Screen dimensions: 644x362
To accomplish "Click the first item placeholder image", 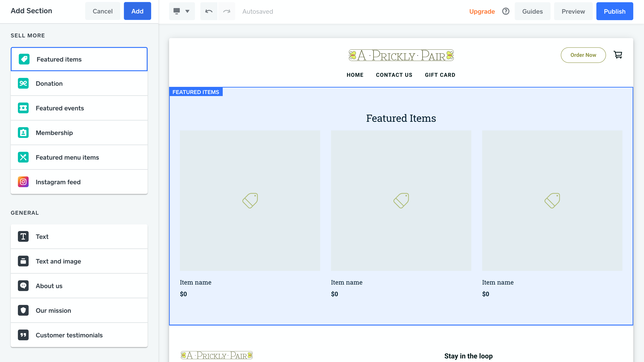I will pyautogui.click(x=250, y=200).
